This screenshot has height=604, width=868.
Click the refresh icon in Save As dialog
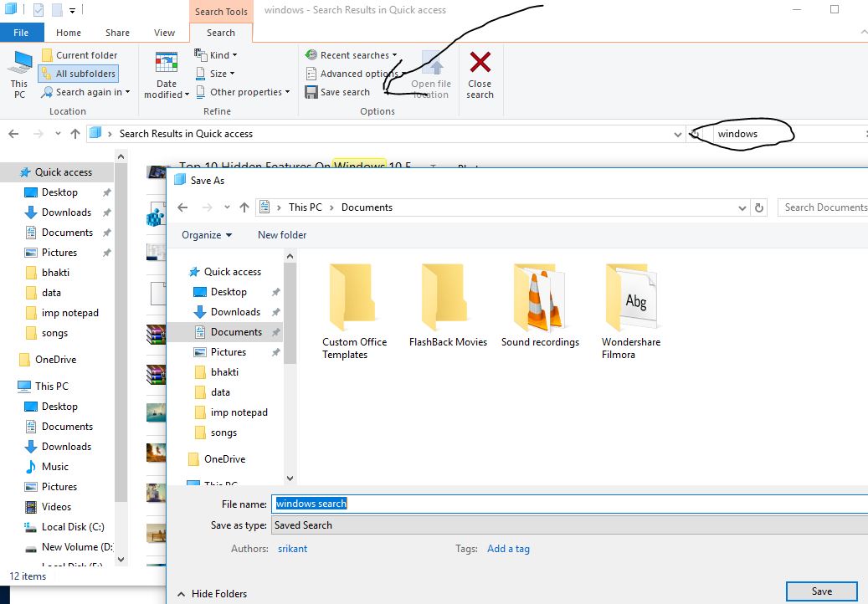tap(759, 207)
